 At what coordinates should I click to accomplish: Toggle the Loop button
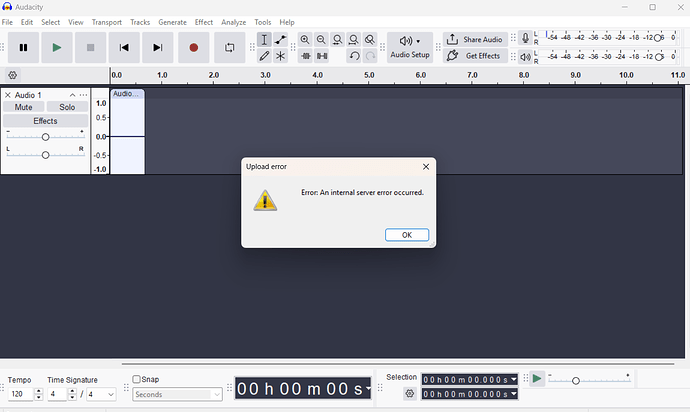(x=229, y=48)
